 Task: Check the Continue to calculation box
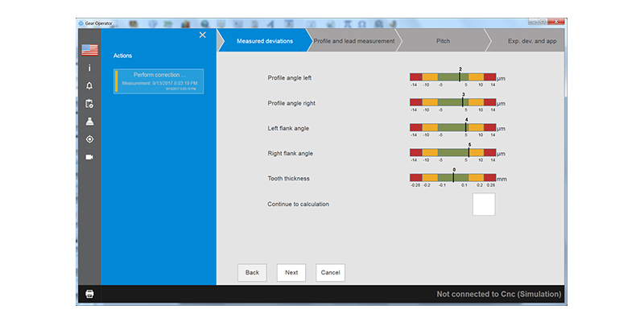click(484, 204)
